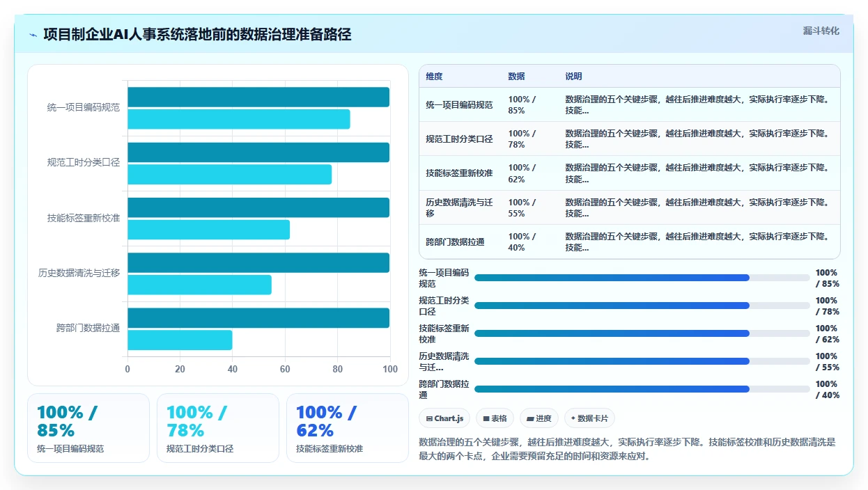Click the dark bar for 规范工时分类口径
This screenshot has width=868, height=490.
pos(258,152)
